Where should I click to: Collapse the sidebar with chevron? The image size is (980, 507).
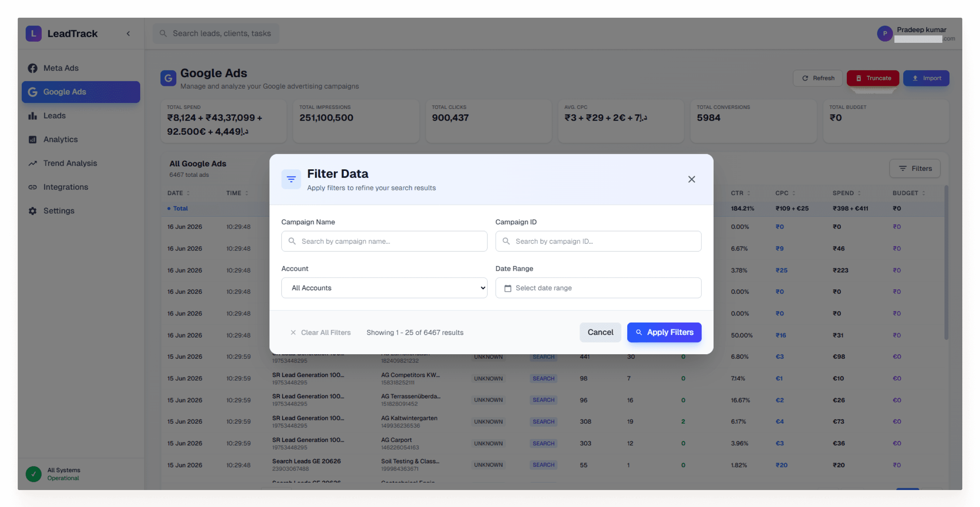pos(128,34)
